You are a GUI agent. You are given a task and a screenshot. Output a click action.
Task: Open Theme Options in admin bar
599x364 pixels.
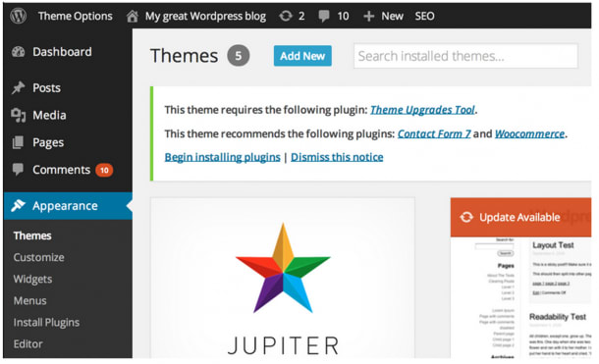tap(76, 16)
